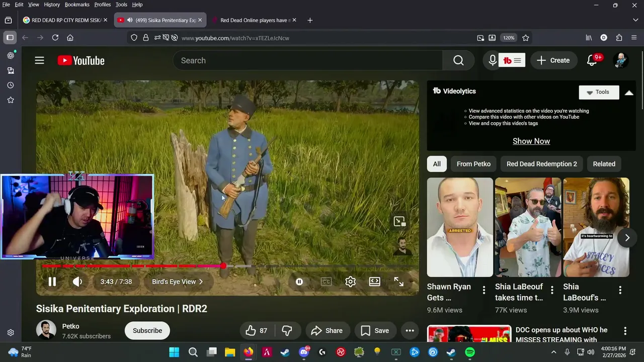Collapse the Videolytics panel arrow
644x362 pixels.
[x=629, y=93]
